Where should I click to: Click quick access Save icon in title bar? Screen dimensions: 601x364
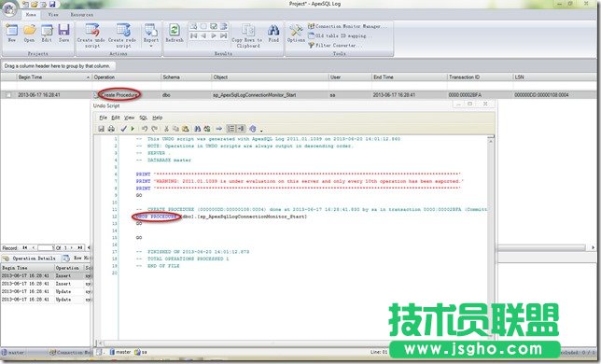52,5
